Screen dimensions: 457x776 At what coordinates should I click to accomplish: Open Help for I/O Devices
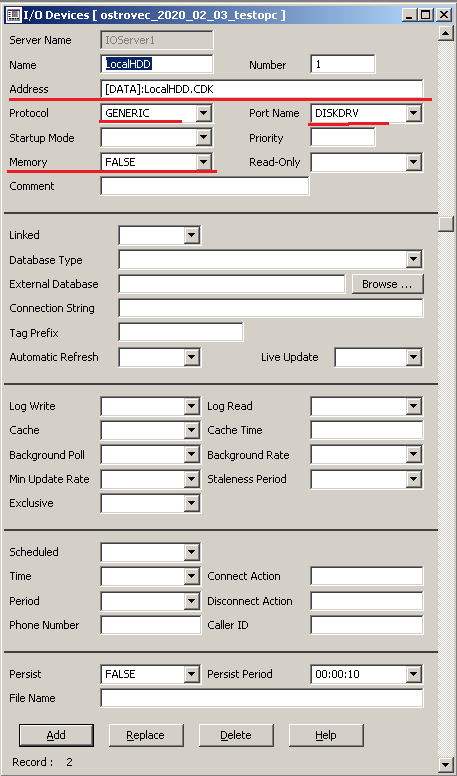tap(326, 735)
